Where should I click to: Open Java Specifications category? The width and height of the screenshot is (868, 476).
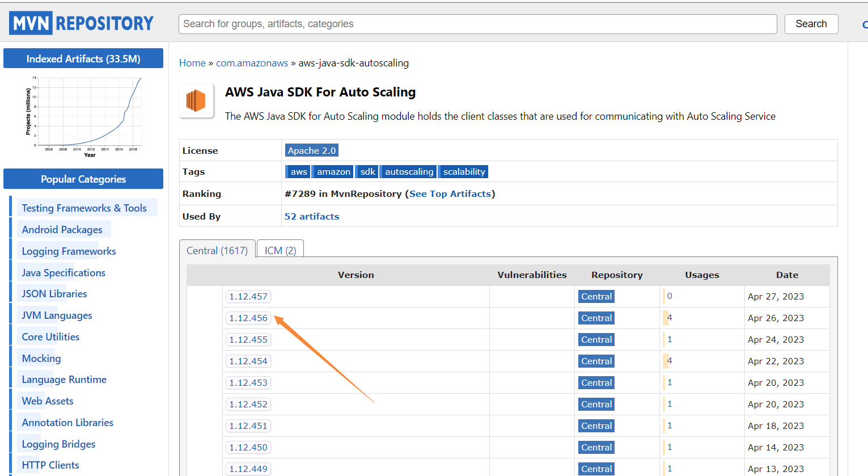63,273
